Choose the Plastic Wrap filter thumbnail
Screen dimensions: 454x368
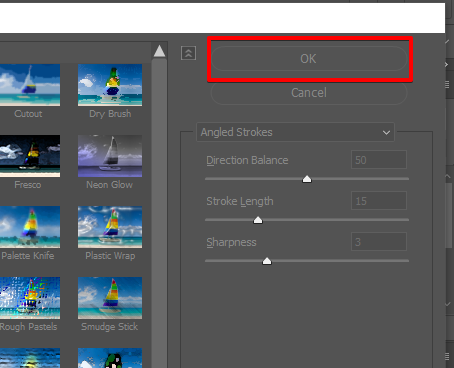pos(110,227)
